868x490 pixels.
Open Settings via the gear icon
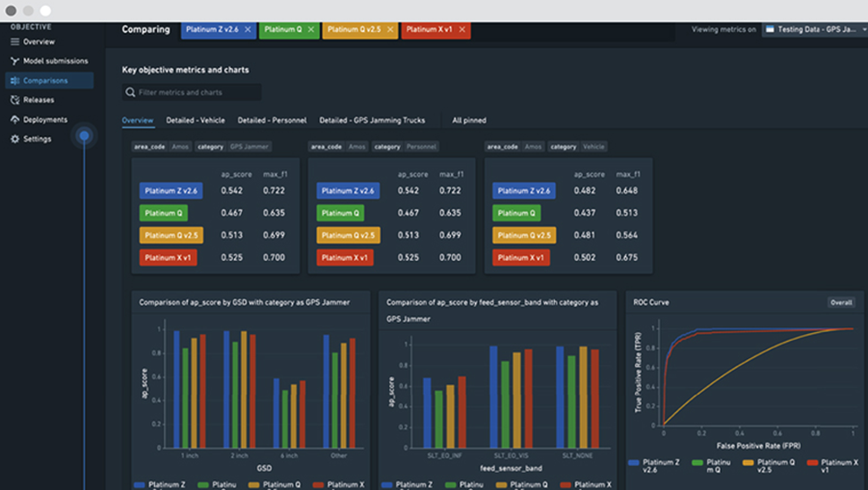pyautogui.click(x=14, y=140)
